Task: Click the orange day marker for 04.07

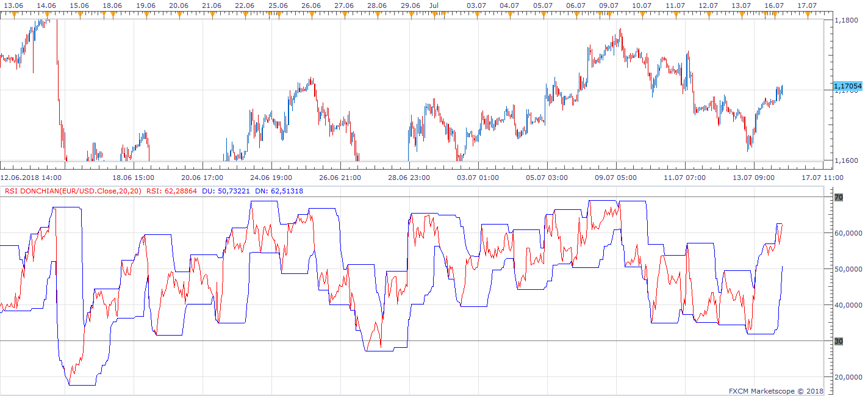Action: click(x=509, y=15)
